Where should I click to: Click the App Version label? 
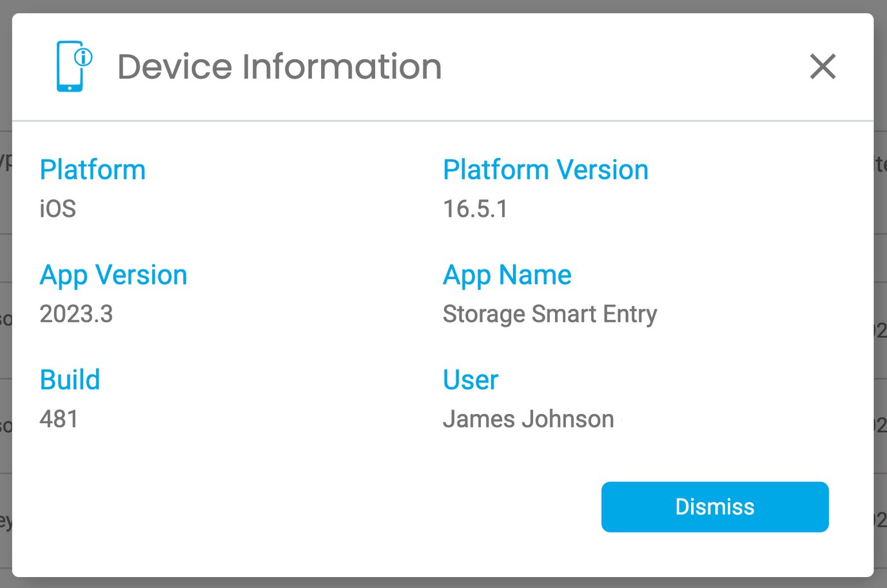[113, 275]
